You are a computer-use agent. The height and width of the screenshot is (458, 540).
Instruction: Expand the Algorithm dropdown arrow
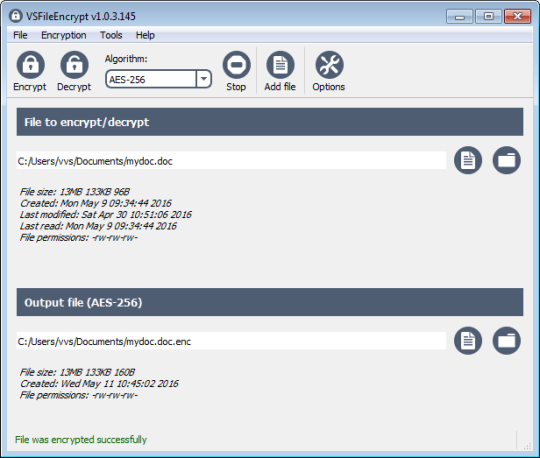point(204,79)
